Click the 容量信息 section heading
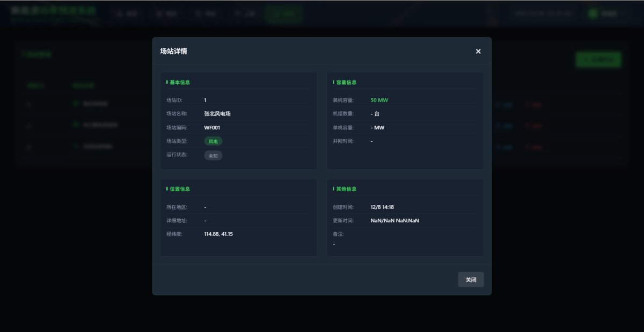 (x=346, y=82)
